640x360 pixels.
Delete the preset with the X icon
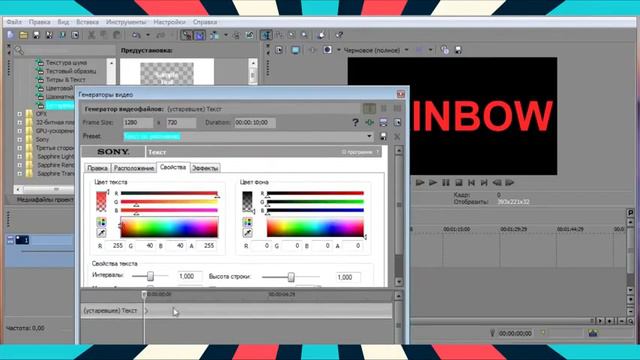[x=397, y=136]
